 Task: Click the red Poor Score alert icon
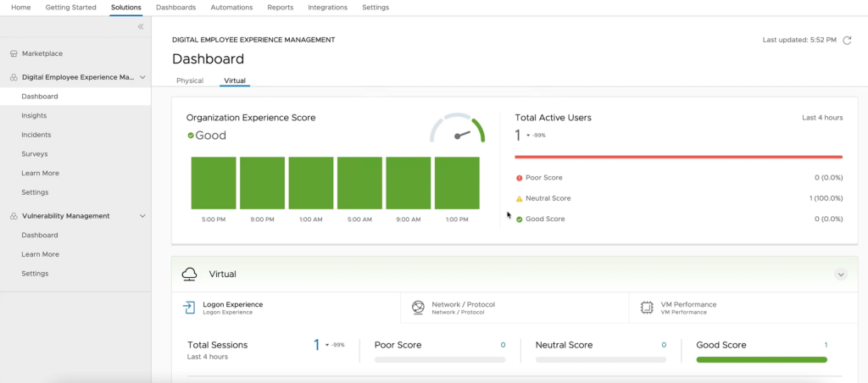[x=520, y=178]
